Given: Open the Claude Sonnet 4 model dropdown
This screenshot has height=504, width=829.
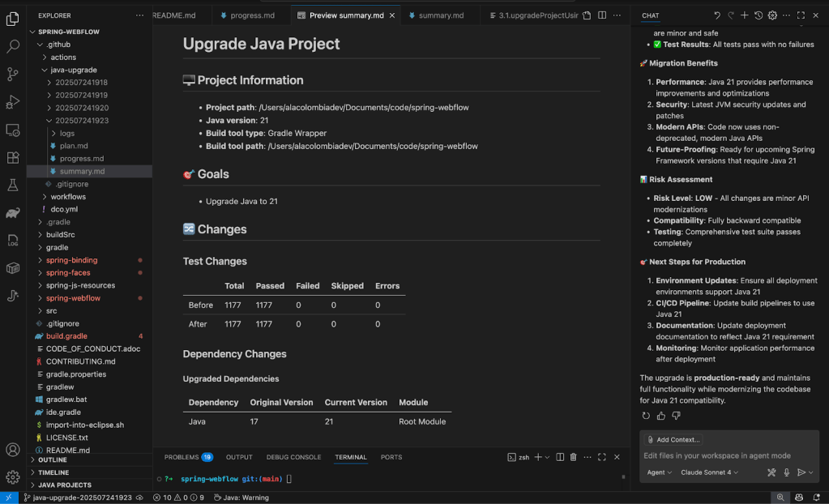Looking at the screenshot, I should [x=708, y=472].
